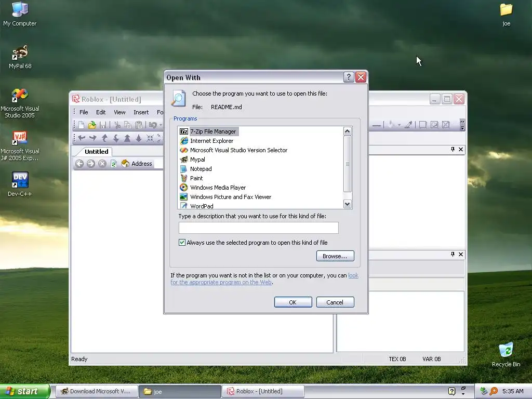Screen dimensions: 532x399
Task: Click the paint bucket fill tool in Roblox
Action: [x=391, y=125]
